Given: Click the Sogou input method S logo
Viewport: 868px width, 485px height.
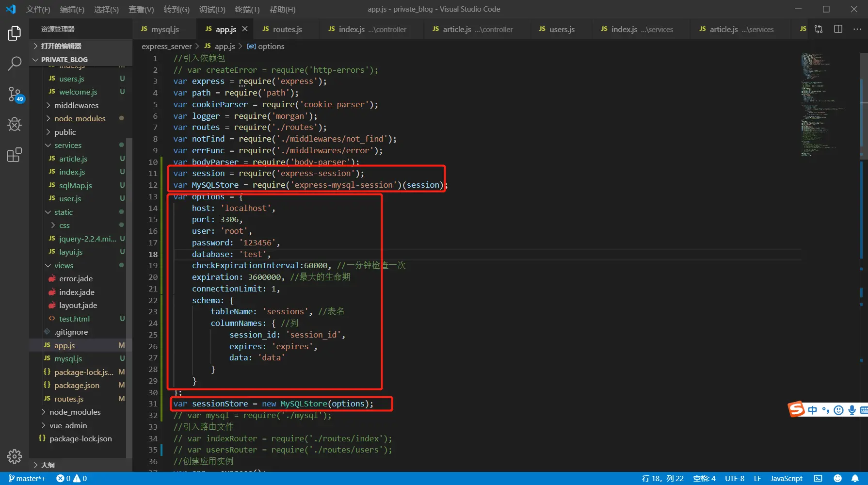Looking at the screenshot, I should 796,409.
